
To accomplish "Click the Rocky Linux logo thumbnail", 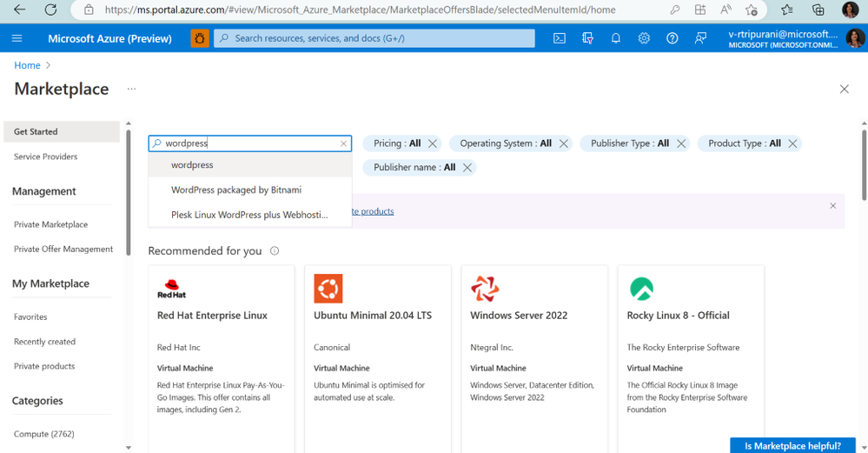I will pyautogui.click(x=641, y=289).
